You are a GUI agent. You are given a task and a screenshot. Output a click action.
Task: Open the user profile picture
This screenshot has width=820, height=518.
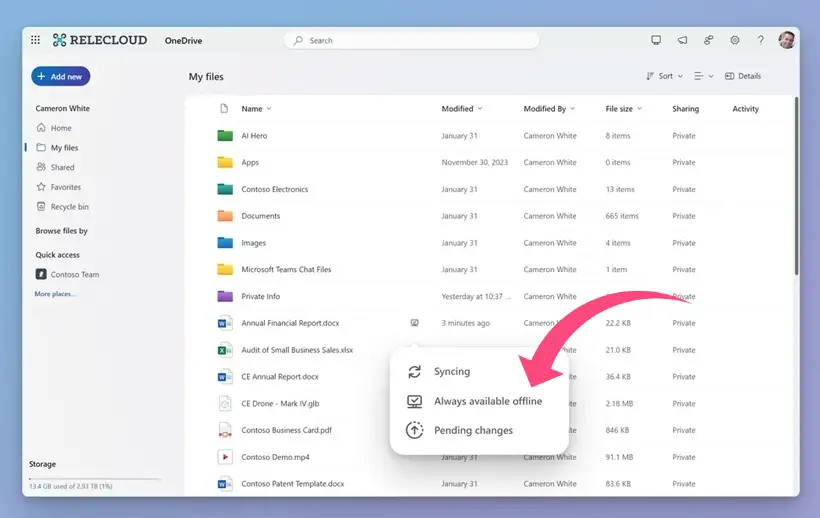(x=787, y=40)
